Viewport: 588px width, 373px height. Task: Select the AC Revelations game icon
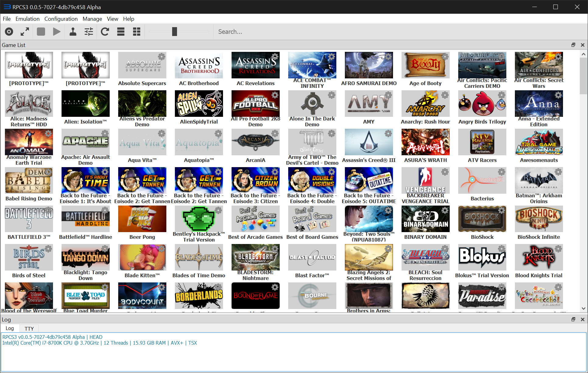click(x=256, y=65)
